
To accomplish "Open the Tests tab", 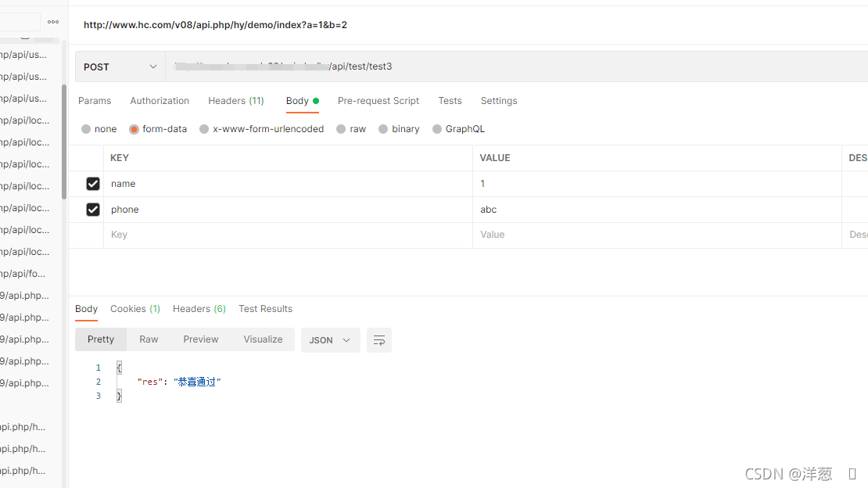I will click(450, 101).
